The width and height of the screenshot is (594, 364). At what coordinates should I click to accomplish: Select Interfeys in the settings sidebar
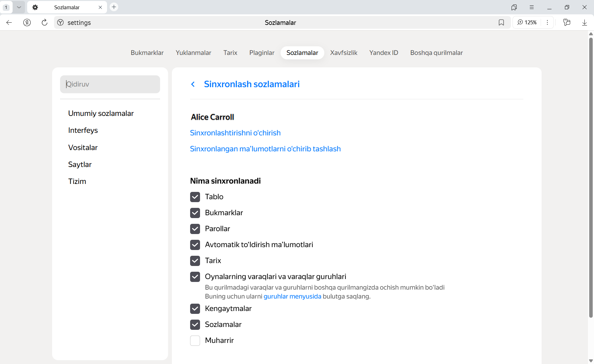point(83,130)
